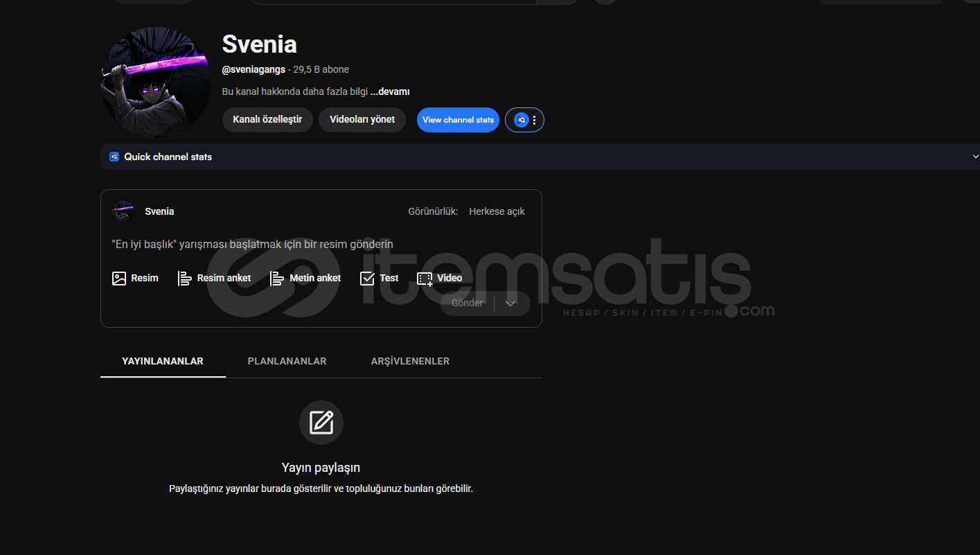
Task: Click the @sveniagangs channel handle
Action: coord(253,69)
